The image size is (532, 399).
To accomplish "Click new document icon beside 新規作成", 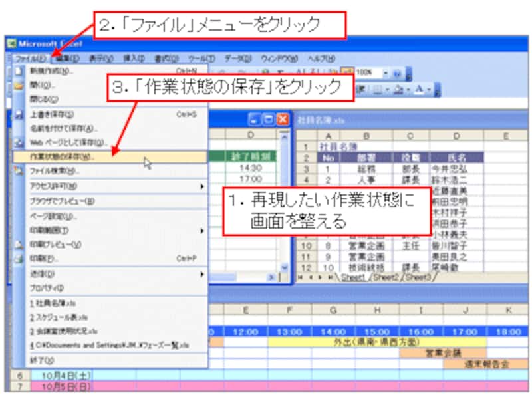I will click(x=19, y=71).
